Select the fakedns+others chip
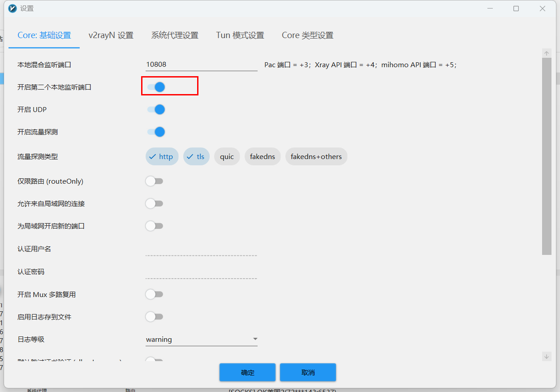 coord(316,157)
